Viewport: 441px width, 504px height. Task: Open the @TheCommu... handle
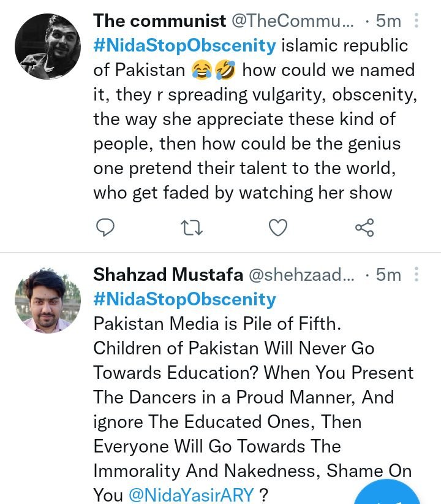292,21
